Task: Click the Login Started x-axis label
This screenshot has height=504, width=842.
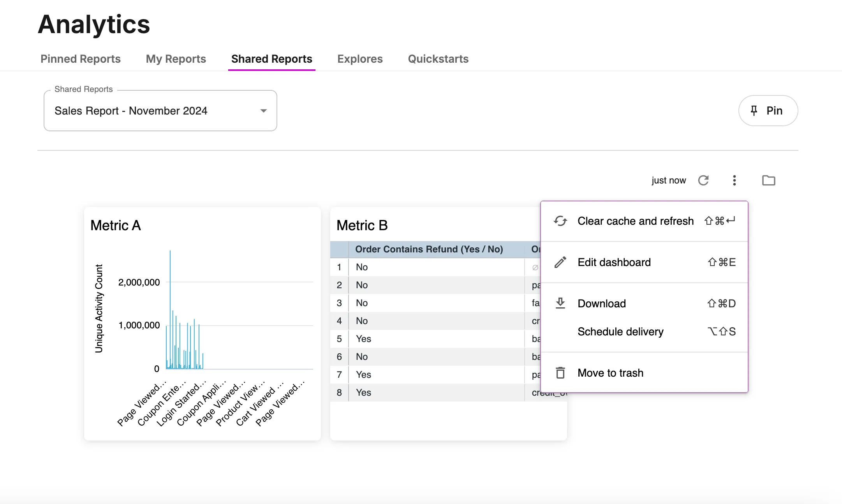Action: [181, 404]
